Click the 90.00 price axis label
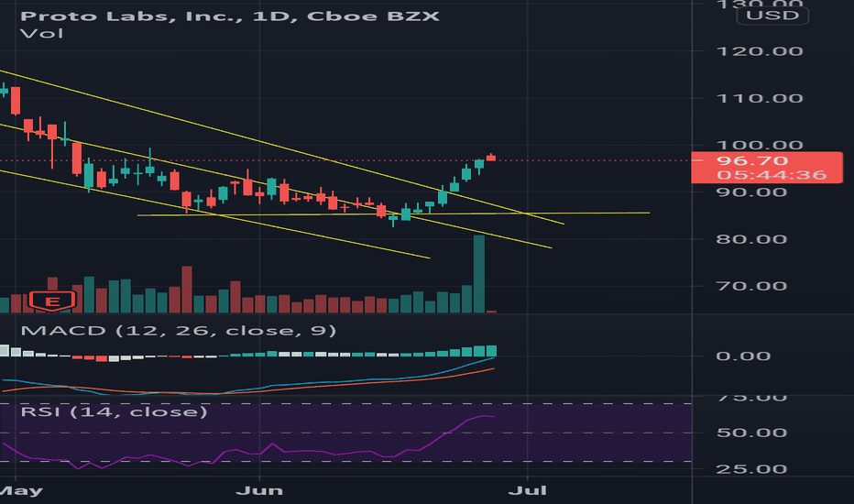This screenshot has height=504, width=854. click(x=751, y=192)
